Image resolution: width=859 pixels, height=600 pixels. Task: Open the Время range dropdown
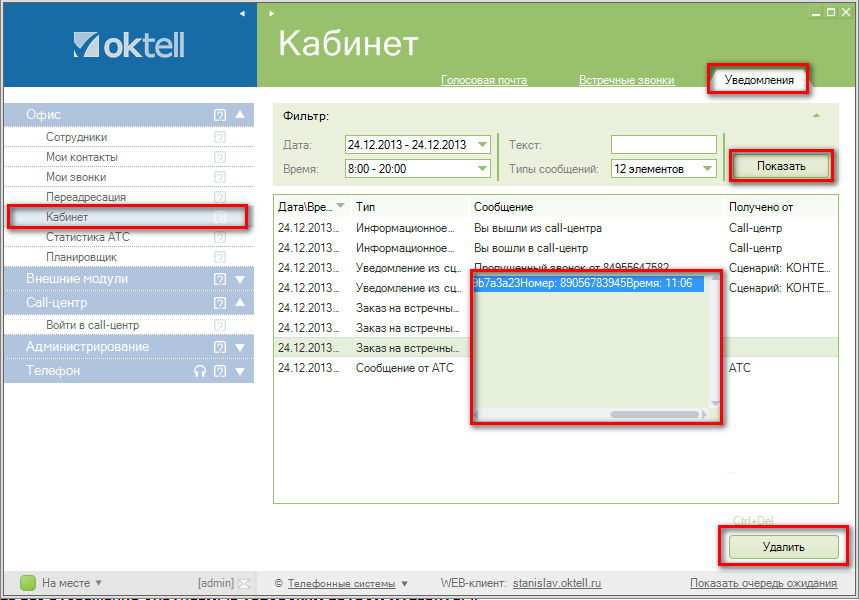(x=483, y=169)
